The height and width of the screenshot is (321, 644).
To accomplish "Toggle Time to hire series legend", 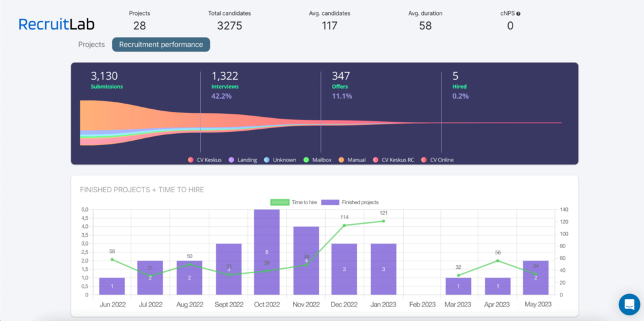I will pos(293,202).
